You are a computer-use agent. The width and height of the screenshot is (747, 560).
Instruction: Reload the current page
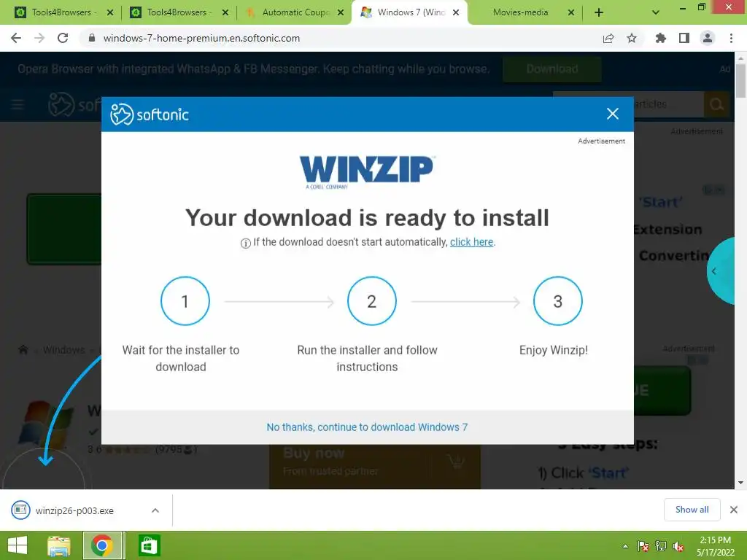[x=63, y=38]
